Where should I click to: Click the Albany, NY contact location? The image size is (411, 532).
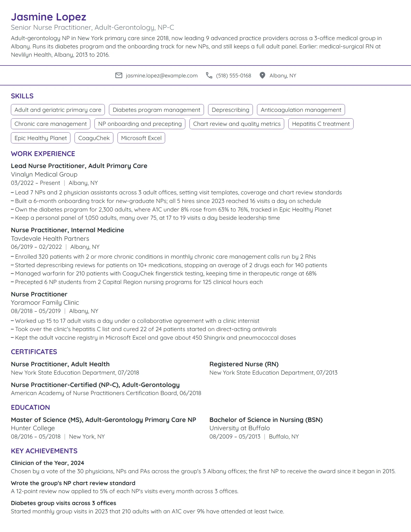click(283, 76)
